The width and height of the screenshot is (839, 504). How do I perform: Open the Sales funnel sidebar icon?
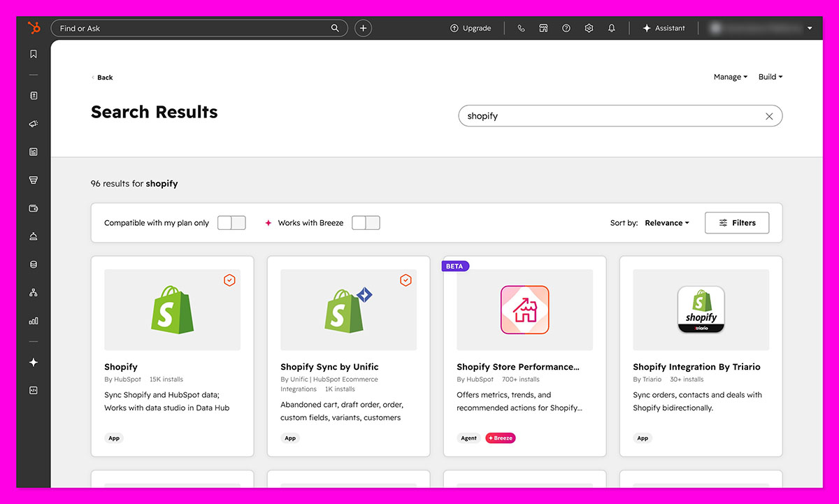point(34,180)
